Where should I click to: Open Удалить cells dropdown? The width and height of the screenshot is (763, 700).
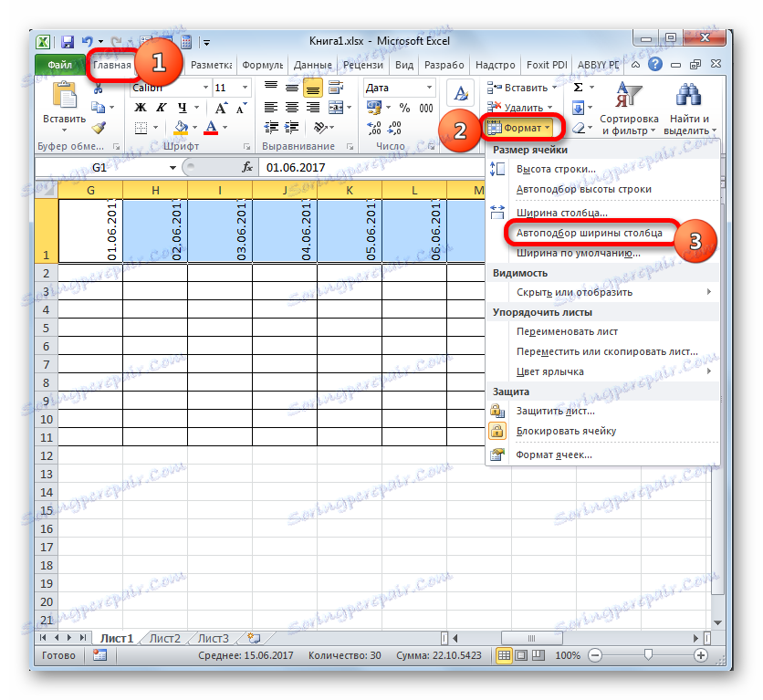(x=520, y=108)
